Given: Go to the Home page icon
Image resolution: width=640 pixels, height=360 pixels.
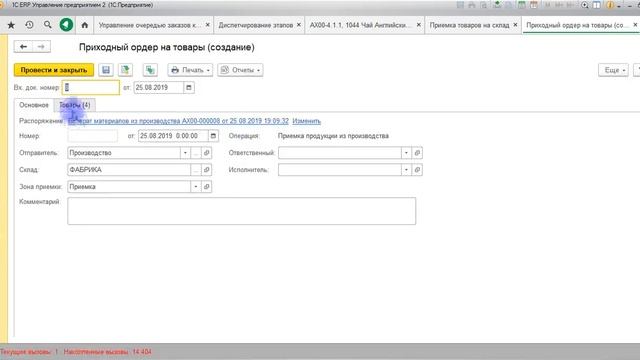Looking at the screenshot, I should pyautogui.click(x=84, y=25).
